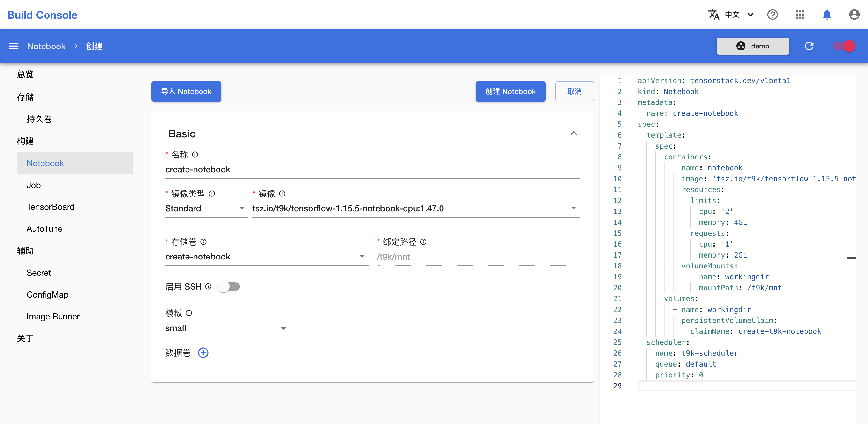Open the 镜像类型 Standard dropdown
The image size is (868, 424).
(206, 209)
